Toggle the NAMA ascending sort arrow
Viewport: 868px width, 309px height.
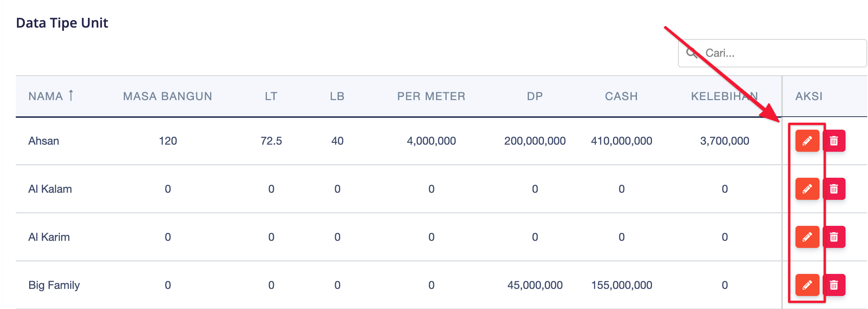click(71, 95)
